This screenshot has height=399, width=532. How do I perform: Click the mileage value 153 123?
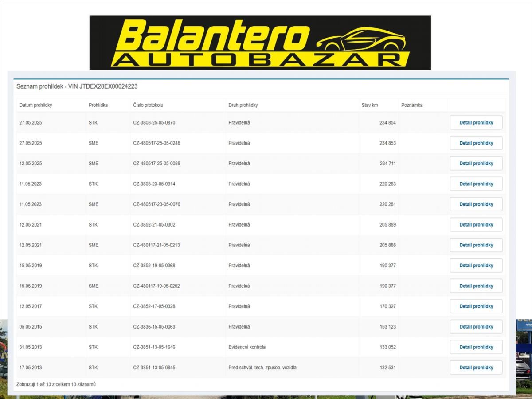coord(387,326)
